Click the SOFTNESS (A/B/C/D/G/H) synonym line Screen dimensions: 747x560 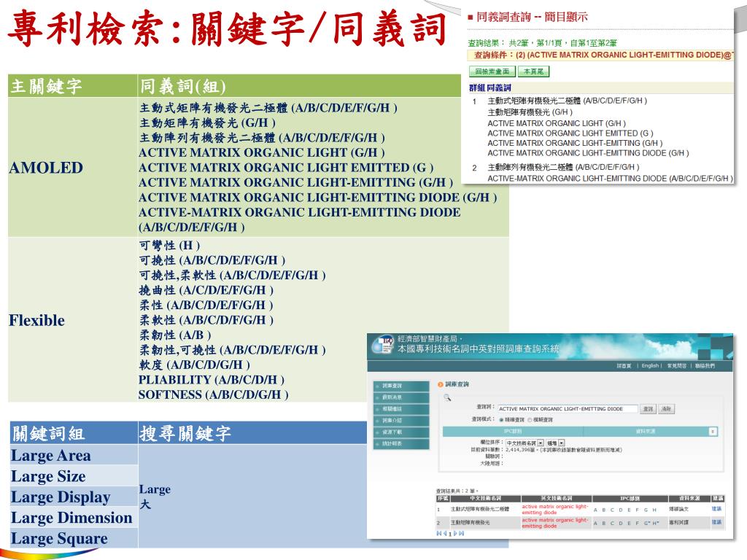tap(213, 394)
